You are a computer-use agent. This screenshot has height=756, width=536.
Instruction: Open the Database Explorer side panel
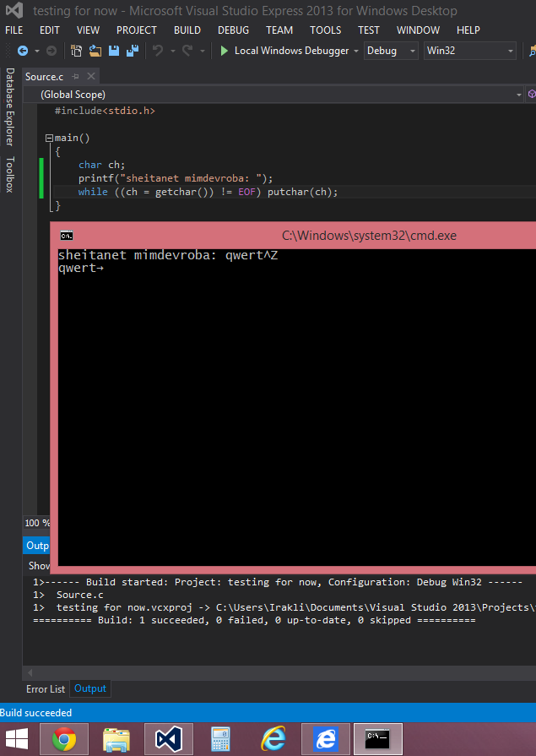[9, 107]
